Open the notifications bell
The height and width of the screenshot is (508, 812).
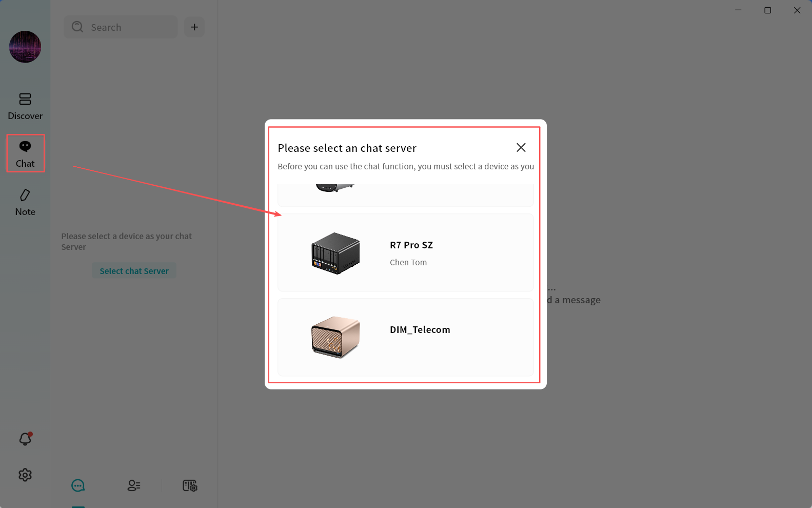tap(25, 439)
